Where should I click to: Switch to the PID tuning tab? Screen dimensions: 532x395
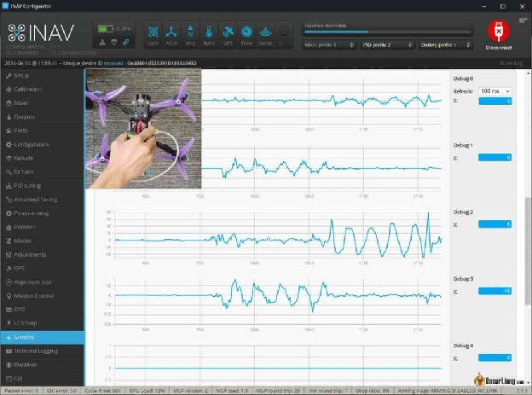click(42, 186)
